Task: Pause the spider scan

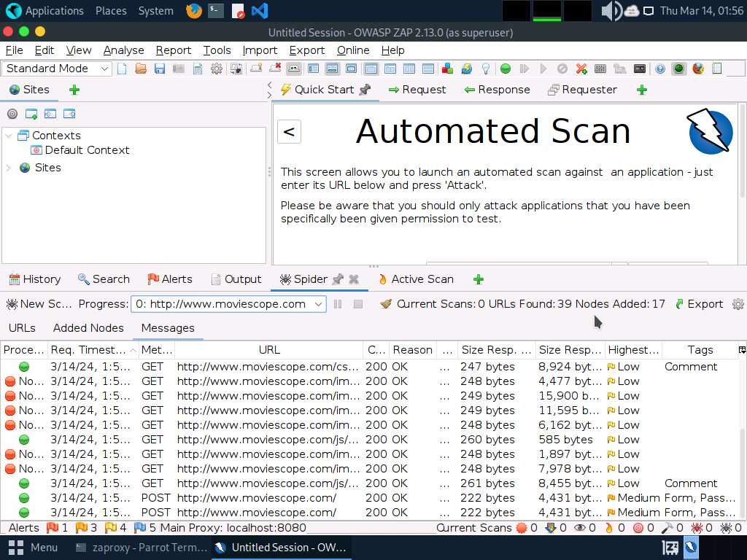Action: (x=338, y=304)
